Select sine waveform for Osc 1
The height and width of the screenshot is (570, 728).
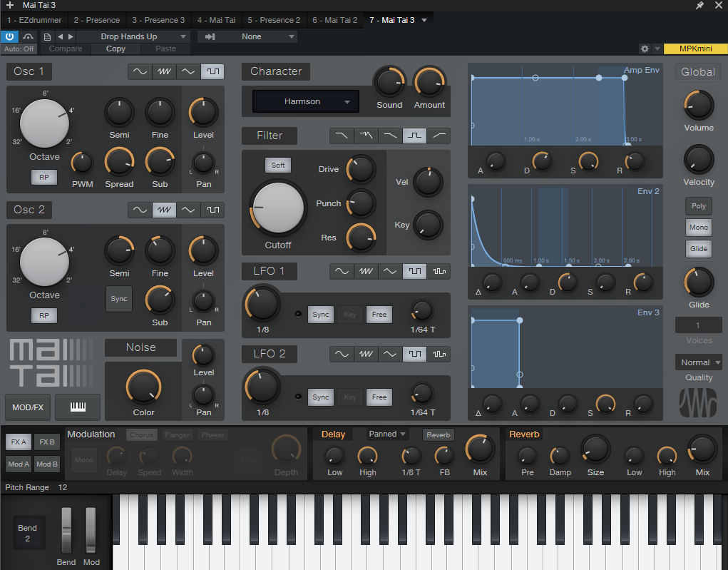point(140,71)
